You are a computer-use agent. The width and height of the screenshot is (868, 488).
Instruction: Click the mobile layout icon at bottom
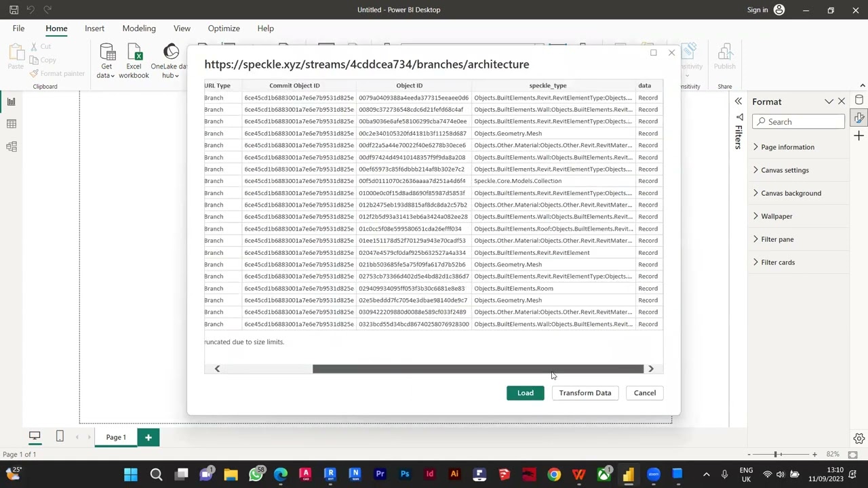click(x=60, y=436)
